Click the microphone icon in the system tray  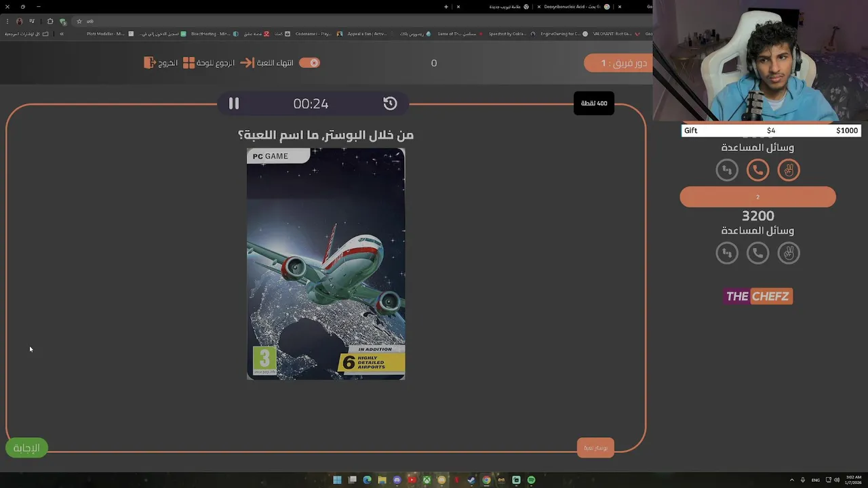(803, 480)
